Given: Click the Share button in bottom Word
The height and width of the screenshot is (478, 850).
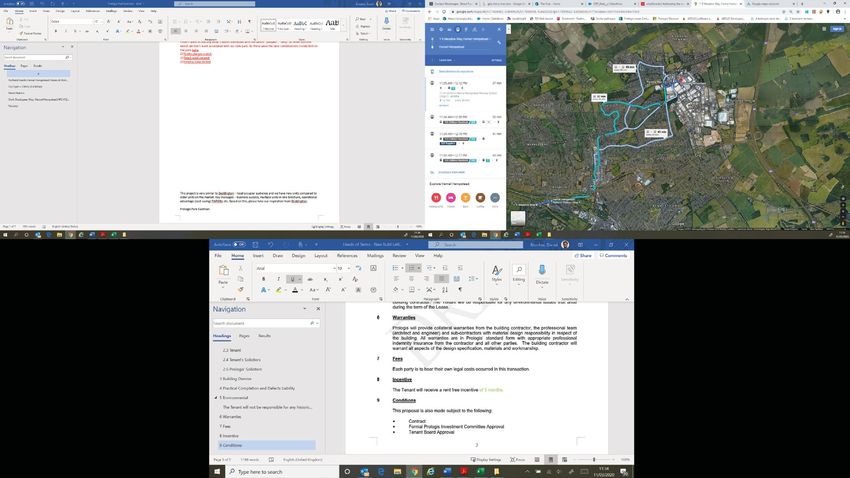Looking at the screenshot, I should tap(583, 255).
